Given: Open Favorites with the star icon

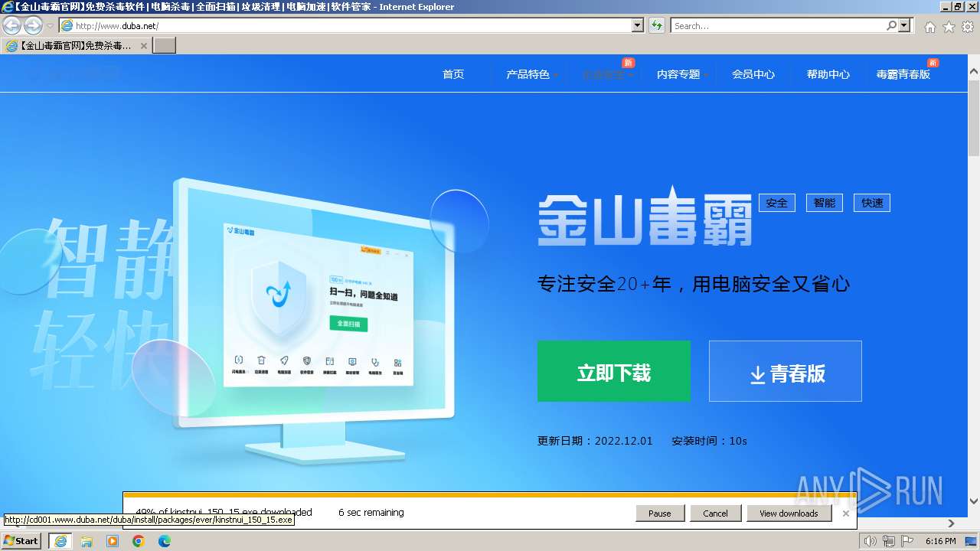Looking at the screenshot, I should tap(949, 27).
